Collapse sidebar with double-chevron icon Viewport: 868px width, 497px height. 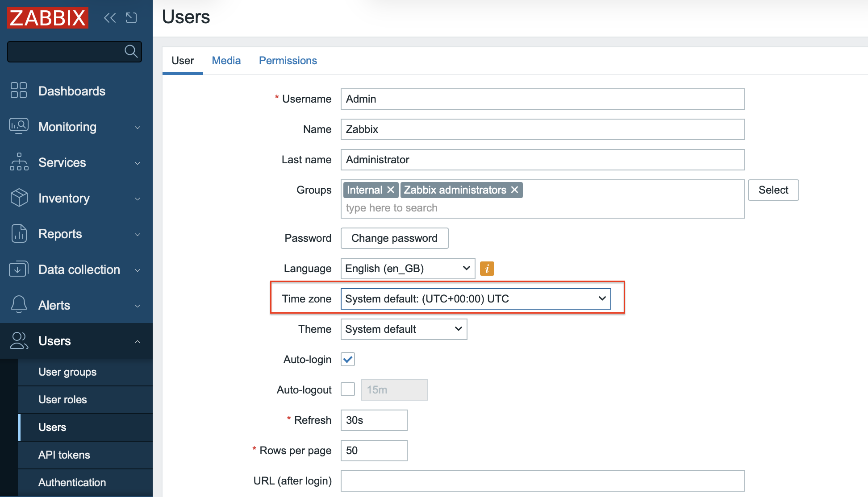[x=109, y=18]
